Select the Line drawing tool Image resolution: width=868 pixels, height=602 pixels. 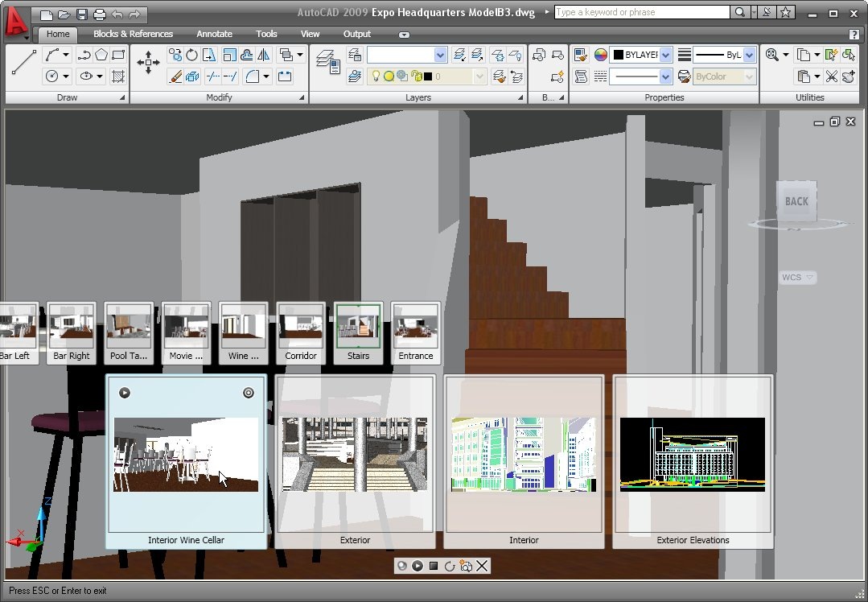(x=23, y=62)
